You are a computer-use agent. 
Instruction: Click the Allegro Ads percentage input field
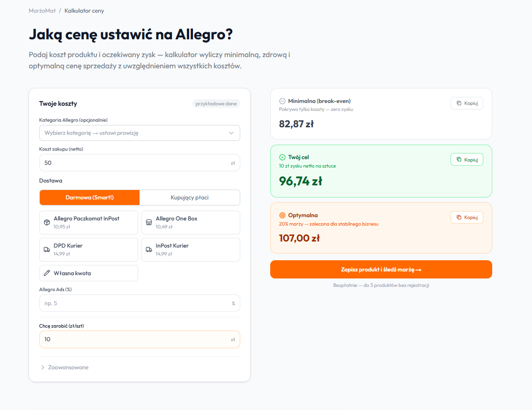(140, 303)
